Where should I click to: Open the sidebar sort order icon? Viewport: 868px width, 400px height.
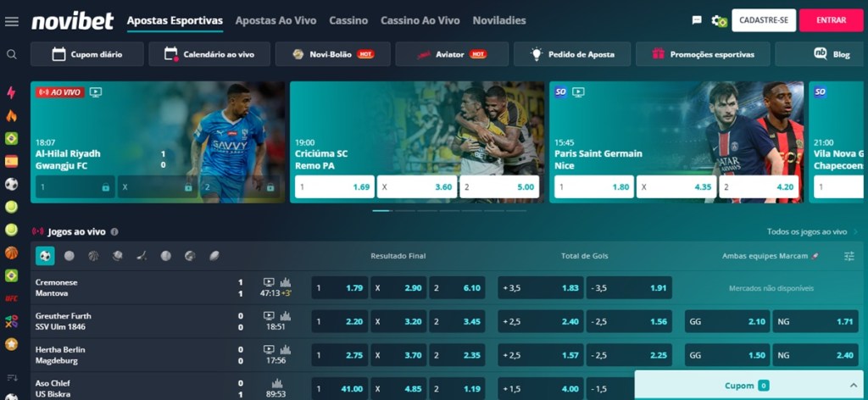(12, 378)
